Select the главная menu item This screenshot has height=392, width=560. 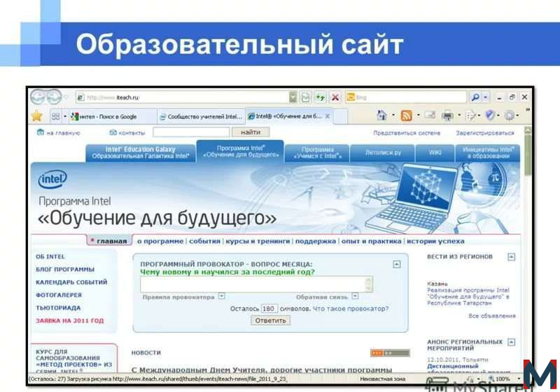click(x=110, y=241)
